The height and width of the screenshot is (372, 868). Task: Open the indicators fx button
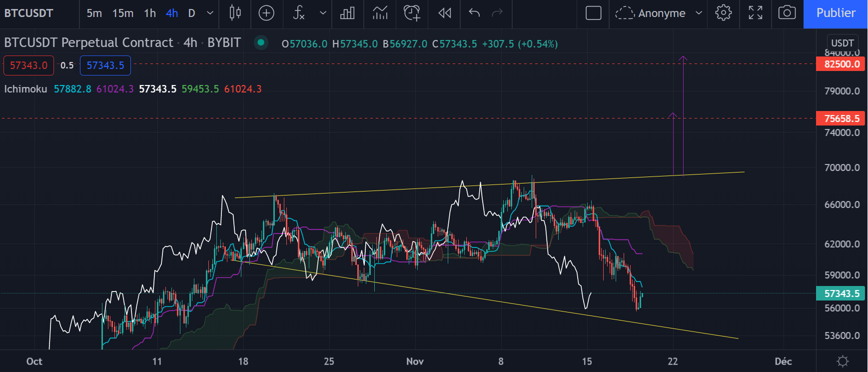tap(299, 13)
